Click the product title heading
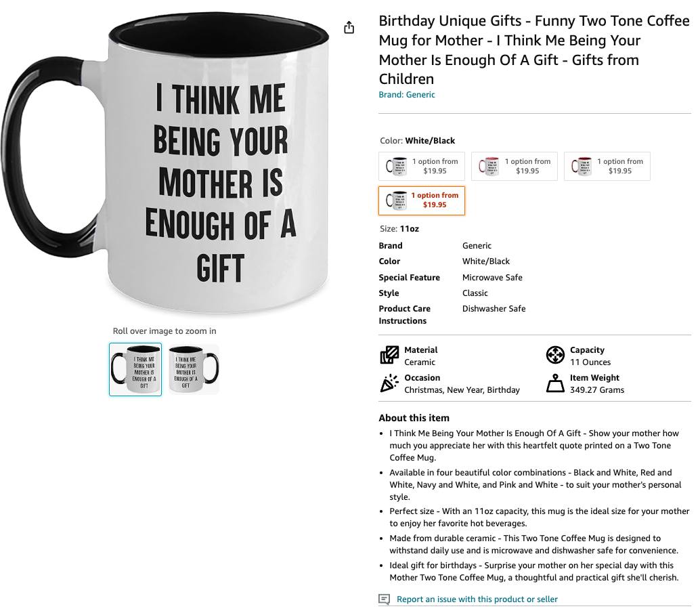 [534, 50]
